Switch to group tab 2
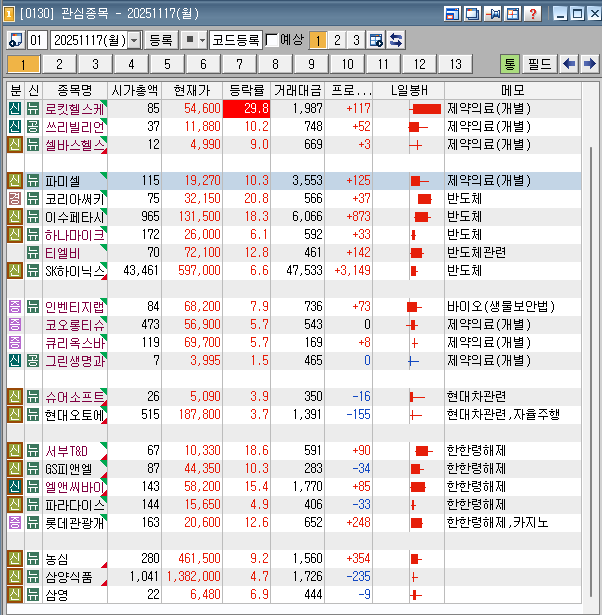Viewport: 602px width, 615px height. 59,64
